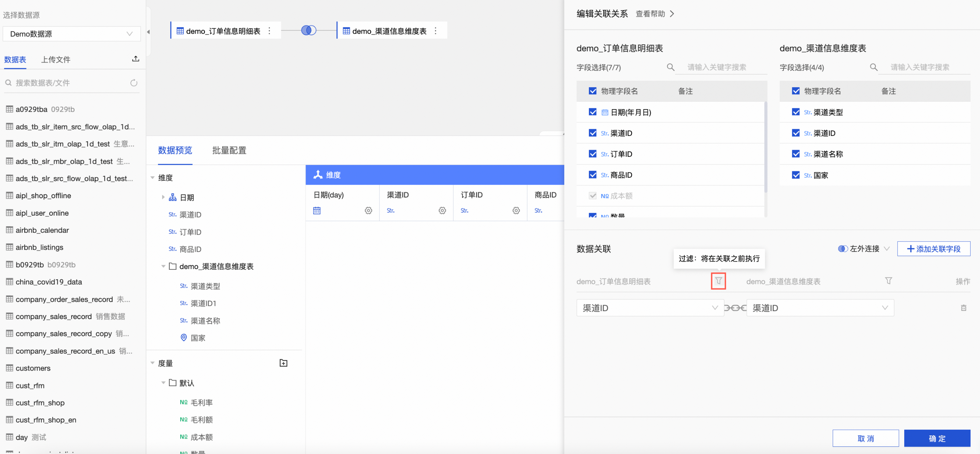Open the Demo数据源 data source dropdown
Image resolution: width=980 pixels, height=454 pixels.
click(72, 33)
